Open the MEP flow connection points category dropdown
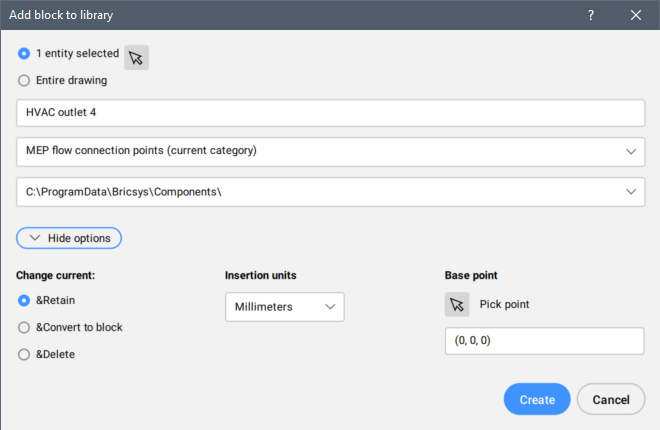Screen dimensions: 660x430 pyautogui.click(x=630, y=152)
